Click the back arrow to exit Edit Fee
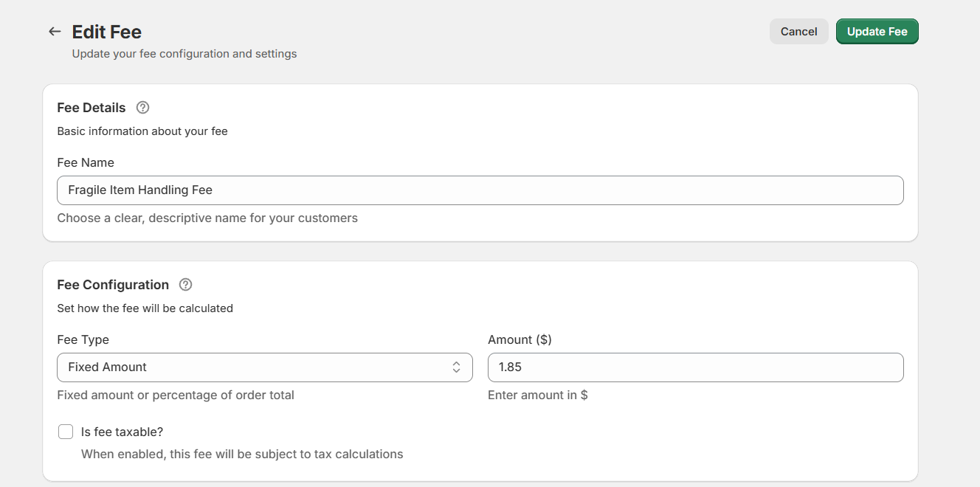The image size is (980, 487). (54, 31)
